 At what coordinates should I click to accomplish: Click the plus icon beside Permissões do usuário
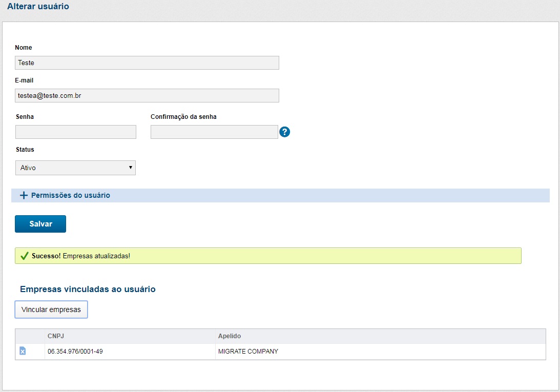coord(24,195)
